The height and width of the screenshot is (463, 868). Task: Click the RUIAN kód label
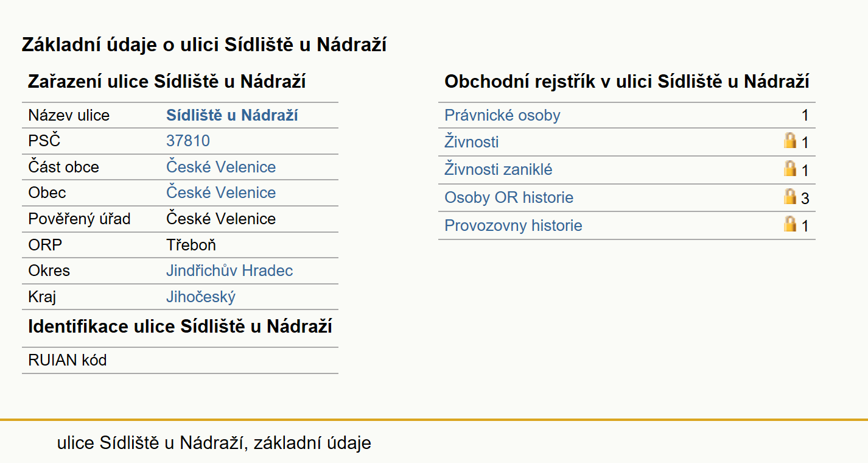click(68, 360)
